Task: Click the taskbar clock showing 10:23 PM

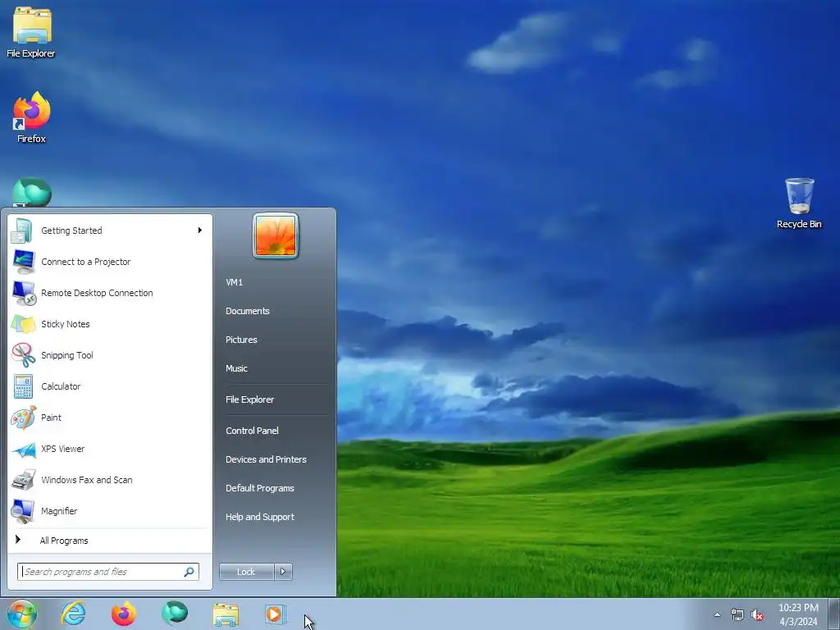Action: point(798,614)
